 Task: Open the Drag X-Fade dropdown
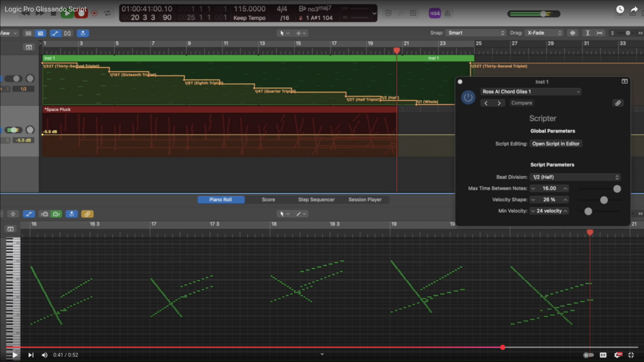(x=544, y=33)
